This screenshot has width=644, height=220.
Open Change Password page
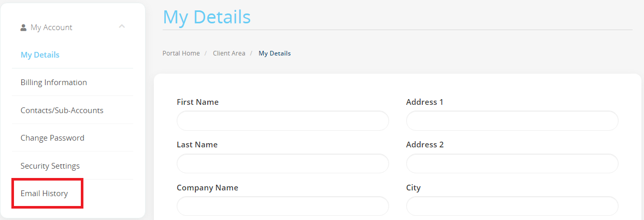tap(52, 138)
